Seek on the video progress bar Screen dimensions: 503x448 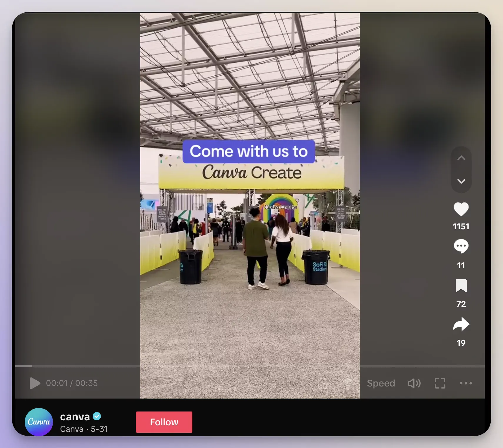(x=250, y=366)
